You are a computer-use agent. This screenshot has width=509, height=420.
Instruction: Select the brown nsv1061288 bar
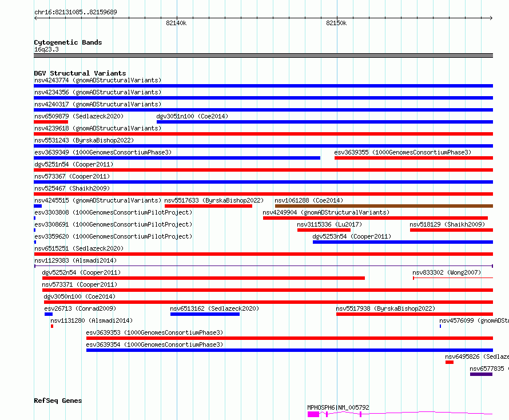coord(384,206)
